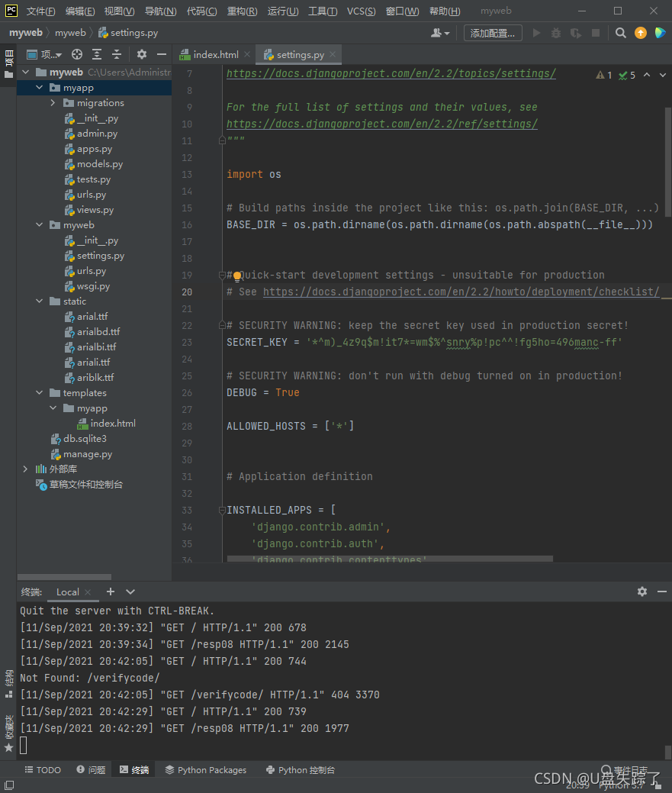Open terminal settings gear icon

click(x=642, y=592)
